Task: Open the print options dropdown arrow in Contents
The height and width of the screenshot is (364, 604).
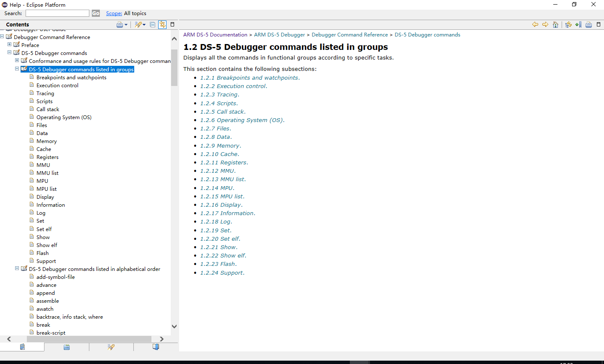Action: click(126, 25)
